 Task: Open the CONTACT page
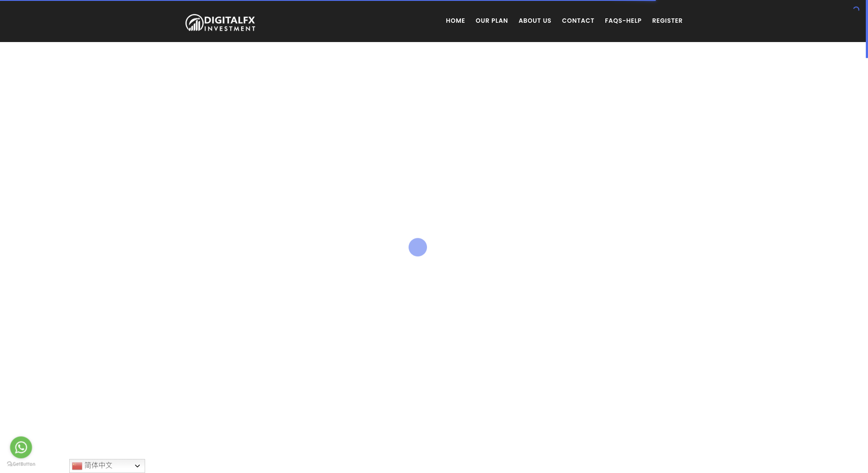pos(578,21)
